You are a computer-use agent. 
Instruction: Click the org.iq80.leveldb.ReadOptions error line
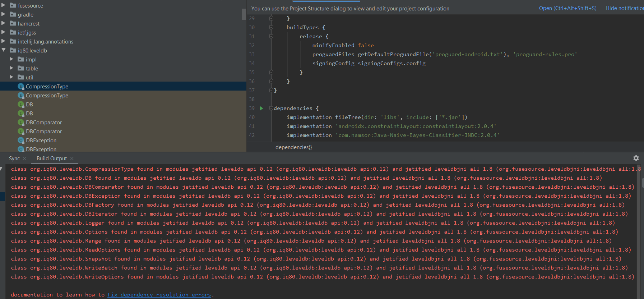pyautogui.click(x=321, y=250)
